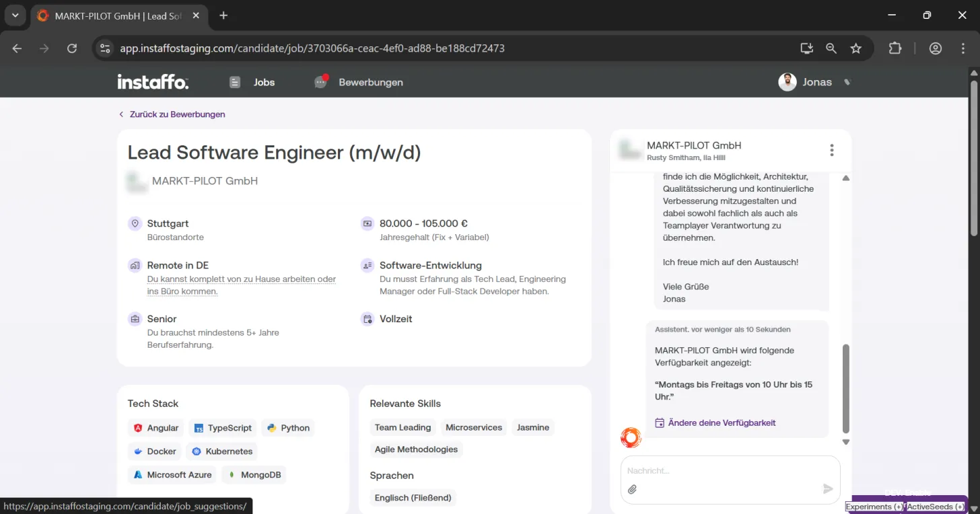Attach a file with the paperclip
Viewport: 980px width, 514px height.
(633, 489)
